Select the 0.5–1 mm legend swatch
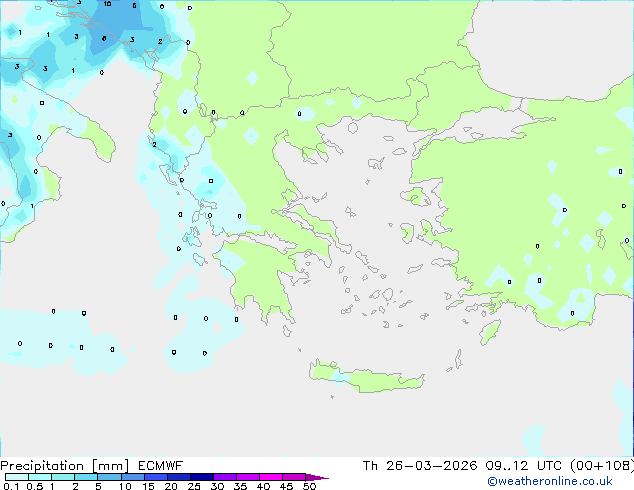 pos(40,477)
